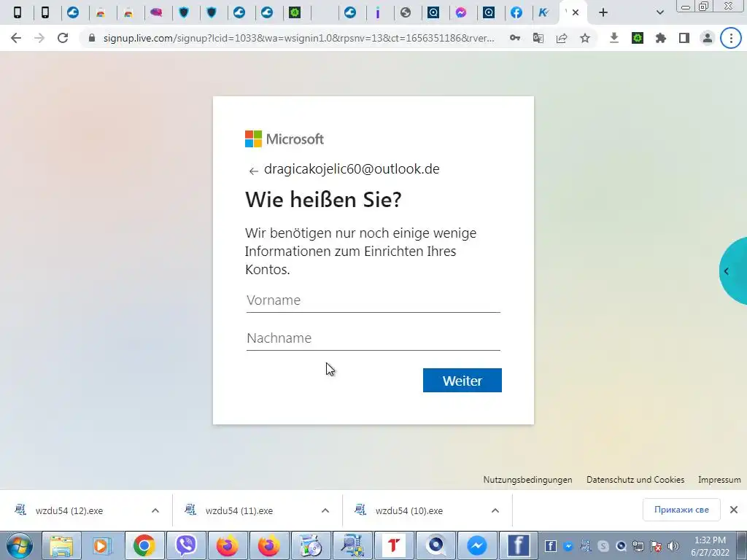The height and width of the screenshot is (560, 747).
Task: Focus the Vorname input field
Action: pyautogui.click(x=373, y=301)
